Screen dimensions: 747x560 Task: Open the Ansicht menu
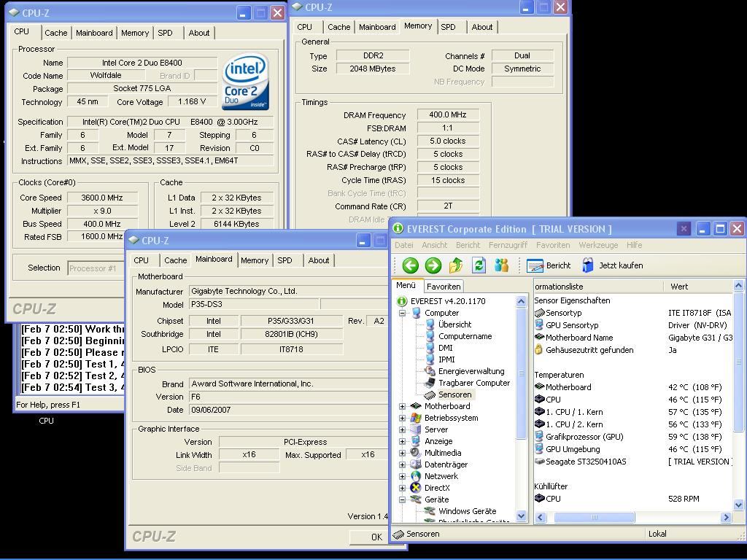[x=435, y=245]
